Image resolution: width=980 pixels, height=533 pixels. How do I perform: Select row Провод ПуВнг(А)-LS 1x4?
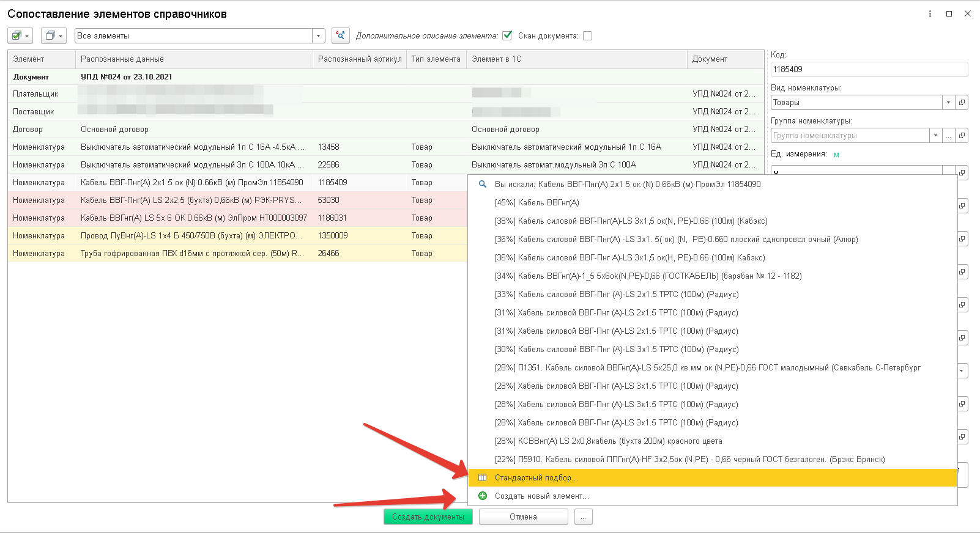pyautogui.click(x=237, y=235)
